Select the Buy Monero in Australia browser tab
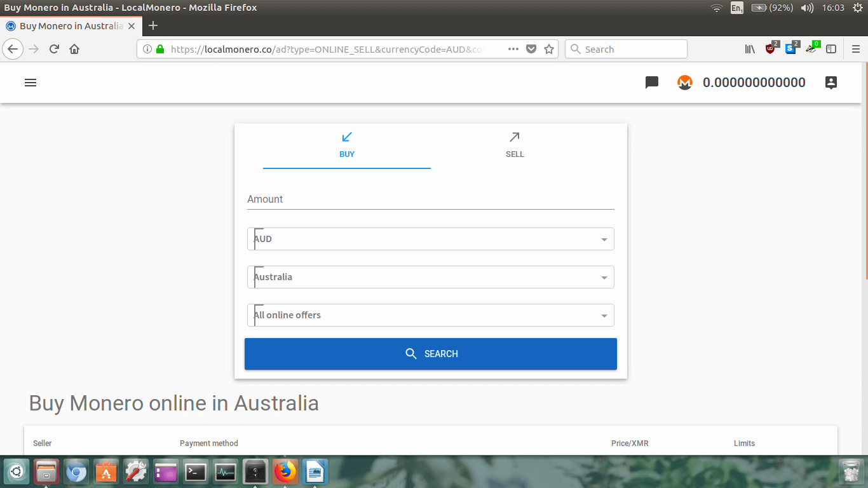The height and width of the screenshot is (488, 868). click(70, 26)
